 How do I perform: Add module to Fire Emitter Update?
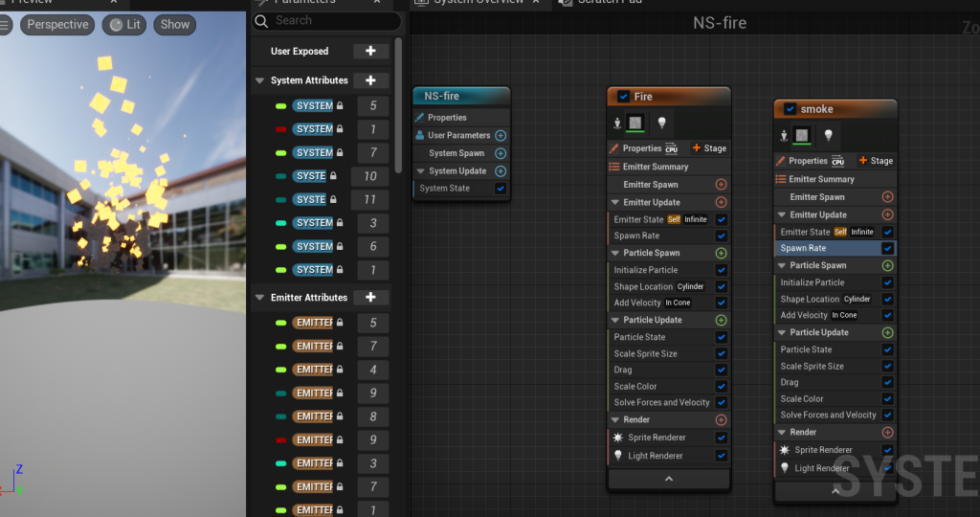pyautogui.click(x=721, y=203)
